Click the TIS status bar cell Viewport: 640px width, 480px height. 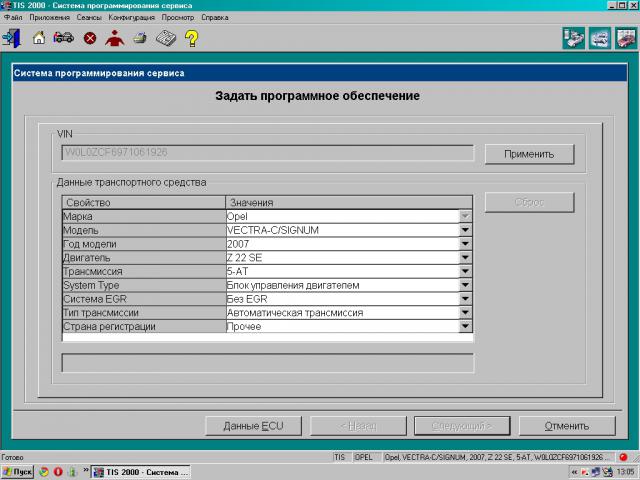tap(340, 457)
